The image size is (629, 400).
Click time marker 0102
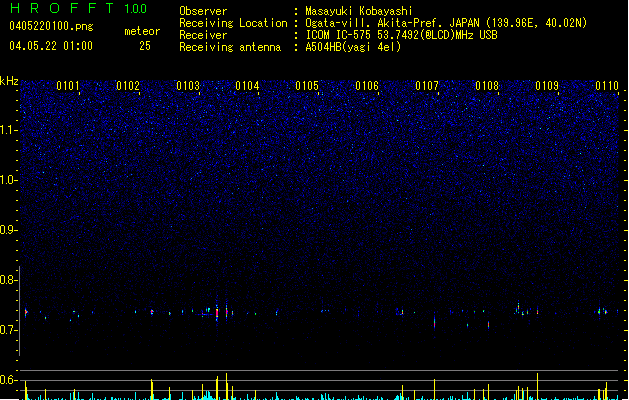[128, 85]
